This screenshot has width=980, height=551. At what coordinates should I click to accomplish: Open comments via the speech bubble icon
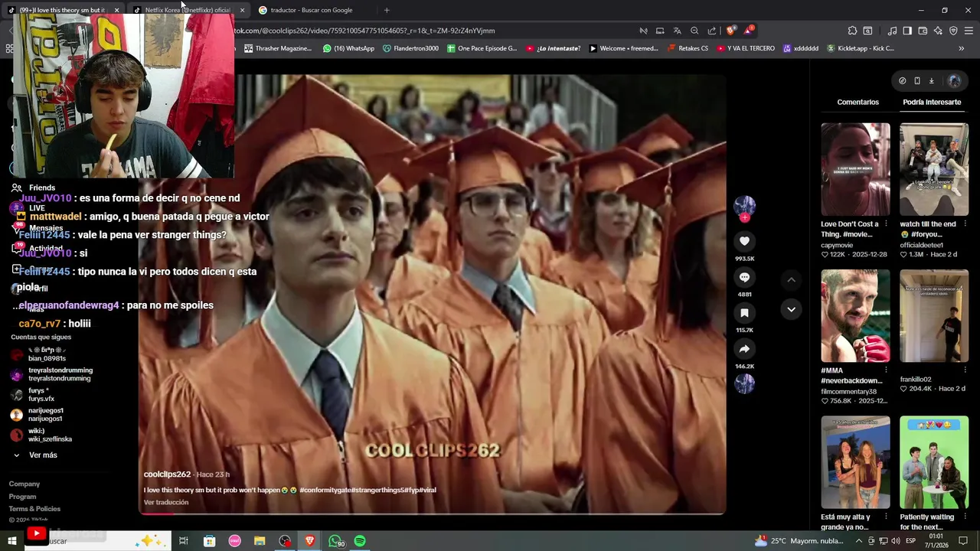coord(744,277)
